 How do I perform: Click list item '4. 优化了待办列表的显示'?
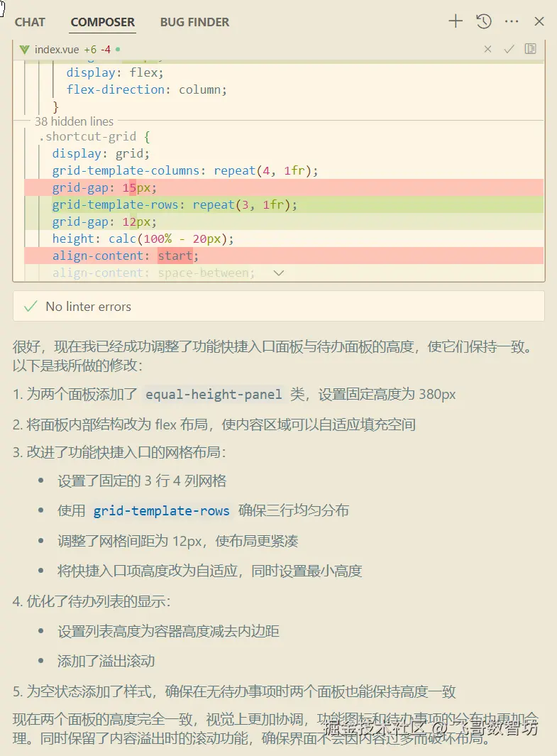[92, 601]
